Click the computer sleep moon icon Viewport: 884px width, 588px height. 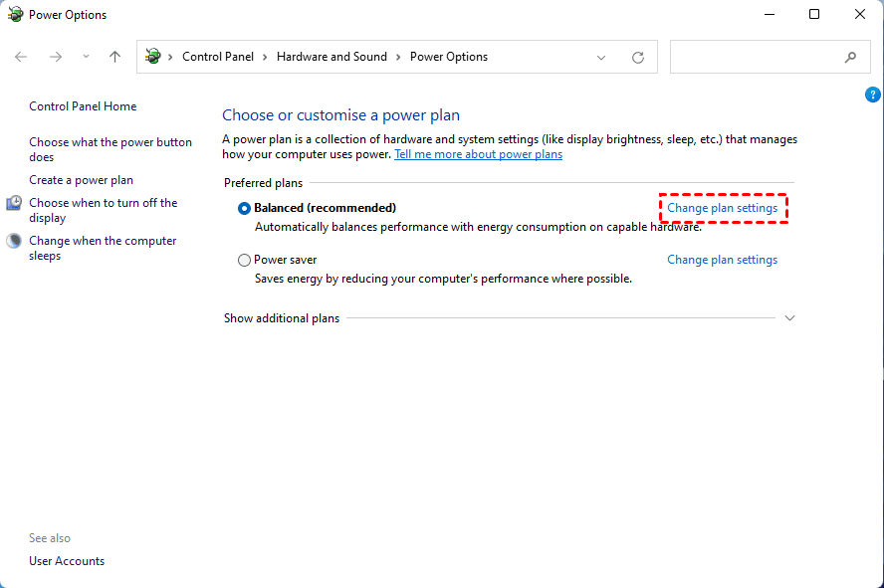(15, 241)
